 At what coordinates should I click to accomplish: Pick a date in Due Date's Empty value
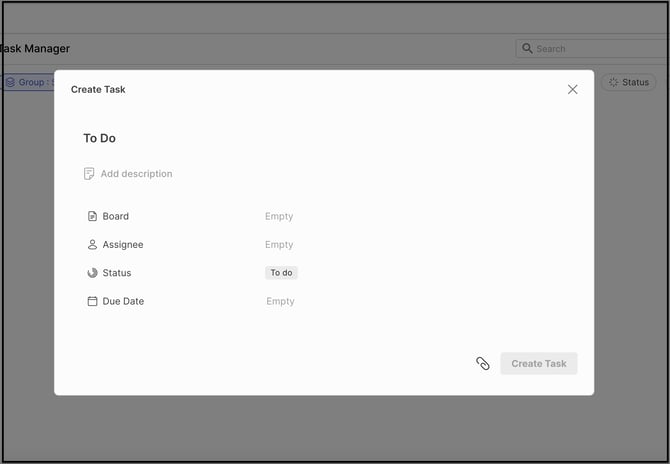pyautogui.click(x=280, y=301)
